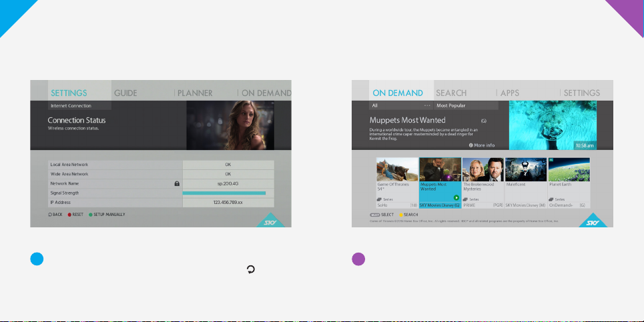
Task: Click Series icon under The Brokenwood Mysteries
Action: pyautogui.click(x=466, y=199)
